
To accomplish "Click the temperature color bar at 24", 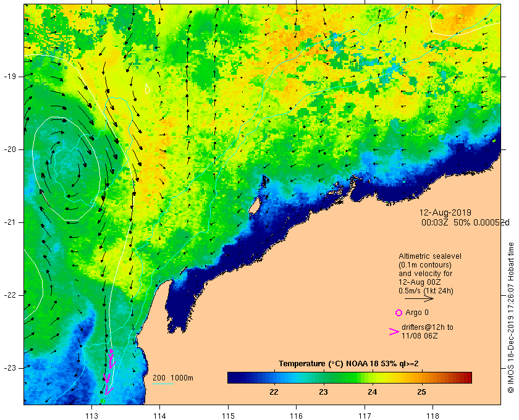I will (x=373, y=377).
